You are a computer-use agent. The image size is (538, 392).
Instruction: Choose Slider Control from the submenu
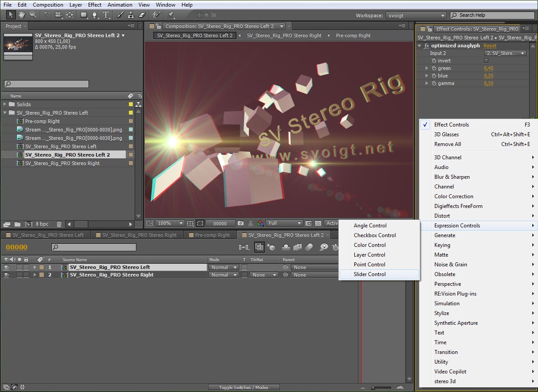tap(379, 274)
